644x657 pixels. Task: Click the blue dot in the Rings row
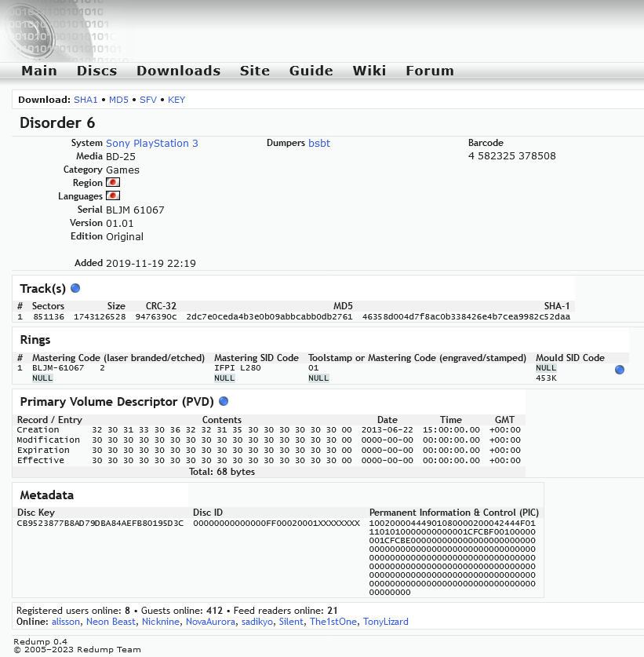620,370
